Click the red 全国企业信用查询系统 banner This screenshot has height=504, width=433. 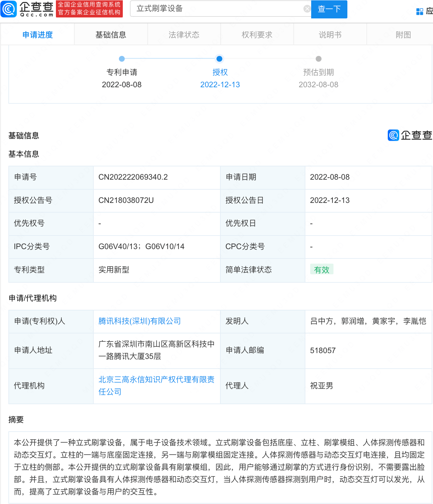tap(89, 9)
